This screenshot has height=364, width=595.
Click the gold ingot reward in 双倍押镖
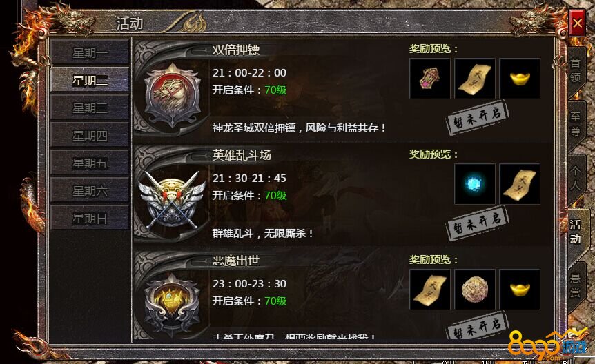pyautogui.click(x=520, y=79)
